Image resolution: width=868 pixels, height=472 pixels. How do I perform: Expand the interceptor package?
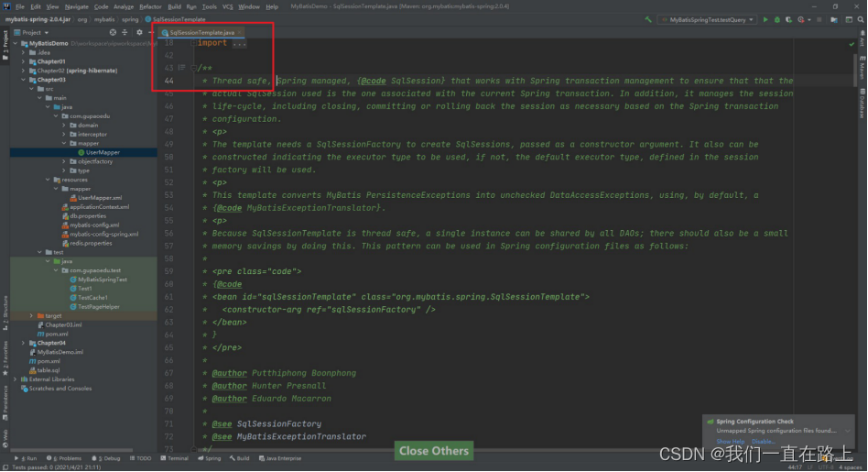point(64,134)
